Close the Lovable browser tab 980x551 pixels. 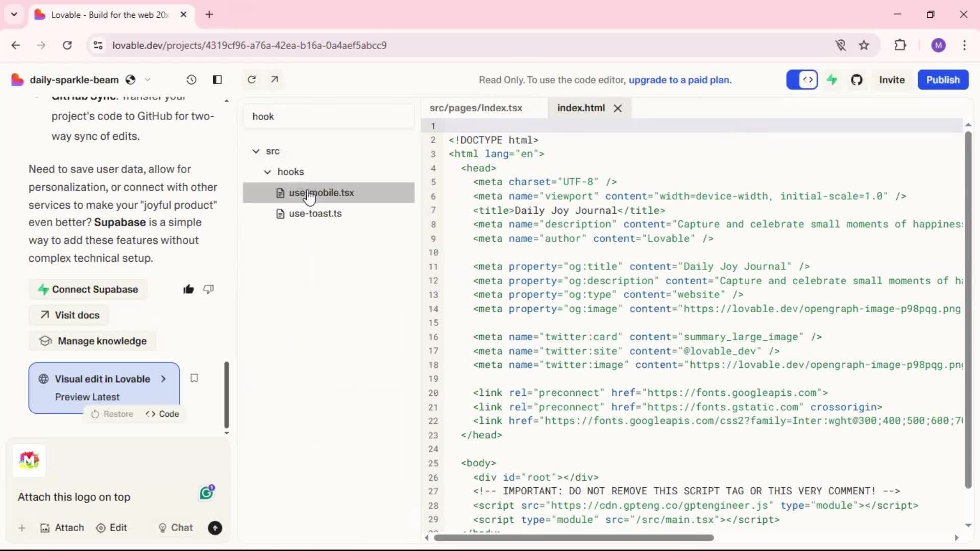pos(183,14)
